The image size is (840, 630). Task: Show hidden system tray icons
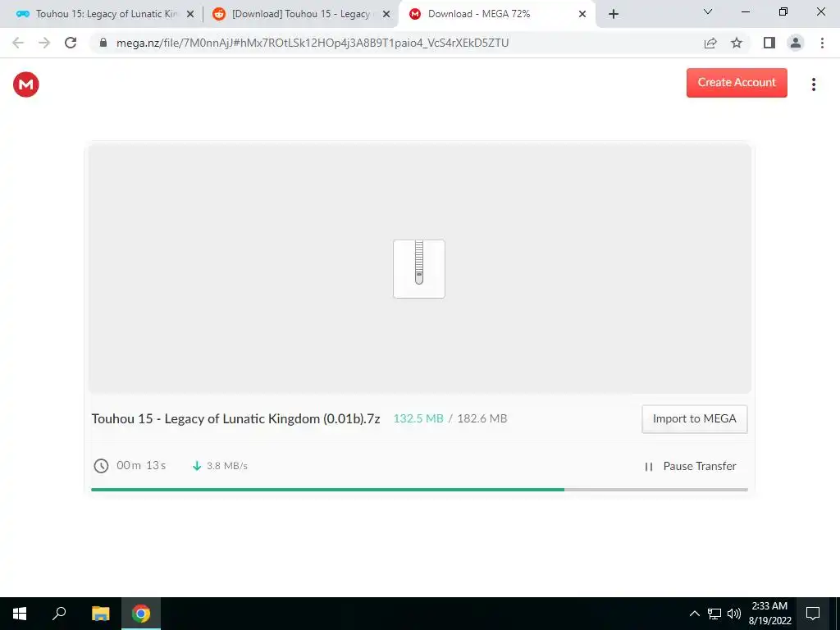click(694, 614)
